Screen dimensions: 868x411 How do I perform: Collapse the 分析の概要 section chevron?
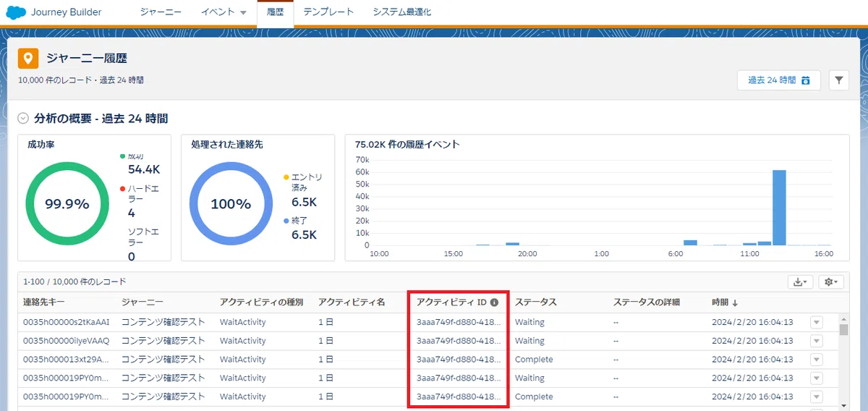coord(23,119)
